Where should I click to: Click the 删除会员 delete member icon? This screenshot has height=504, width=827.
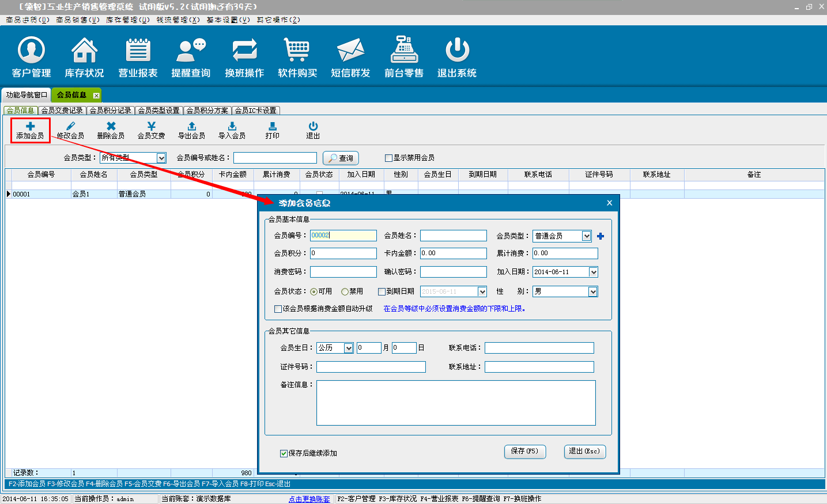pos(111,130)
